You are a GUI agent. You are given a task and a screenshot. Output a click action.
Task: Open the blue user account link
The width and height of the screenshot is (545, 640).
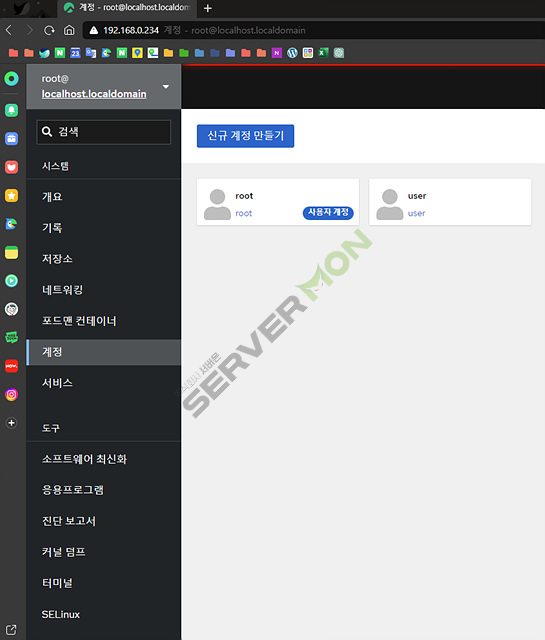click(x=416, y=213)
